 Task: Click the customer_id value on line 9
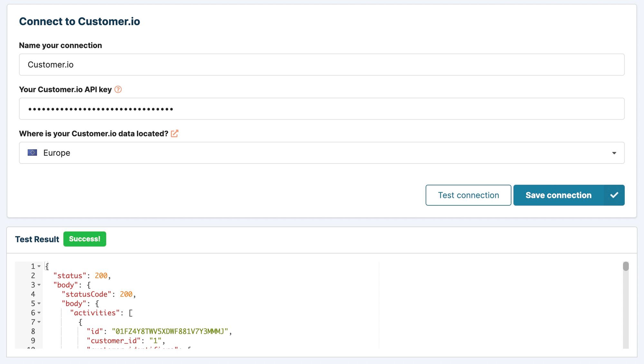coord(157,340)
